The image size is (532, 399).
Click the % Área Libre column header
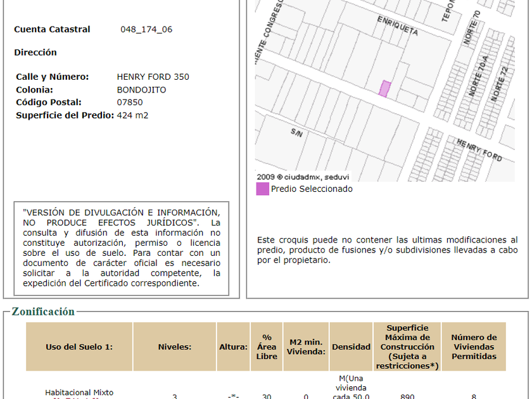tap(267, 347)
